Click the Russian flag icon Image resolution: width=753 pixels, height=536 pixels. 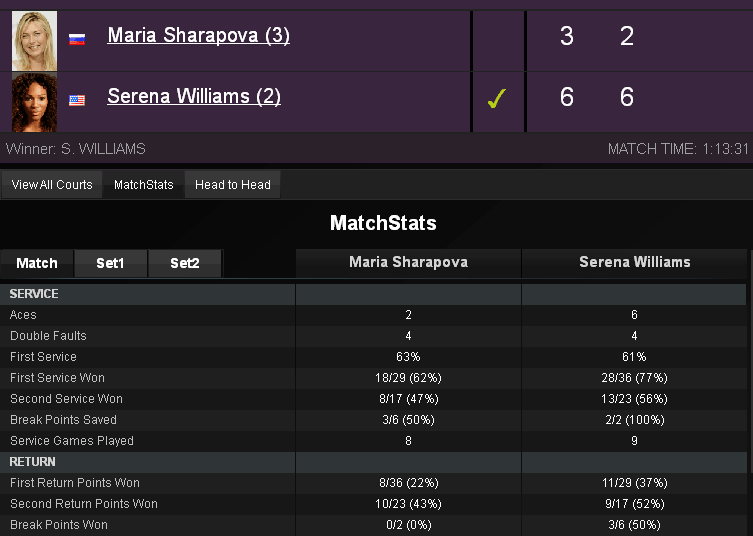pos(77,39)
